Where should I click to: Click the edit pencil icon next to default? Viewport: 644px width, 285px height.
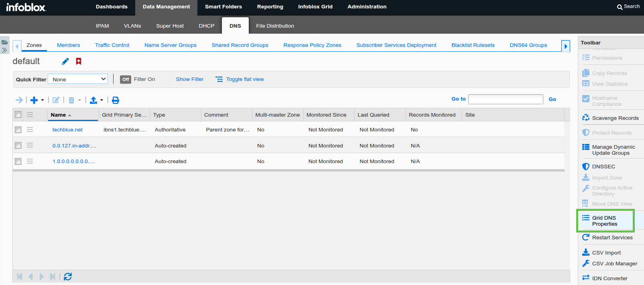point(65,61)
